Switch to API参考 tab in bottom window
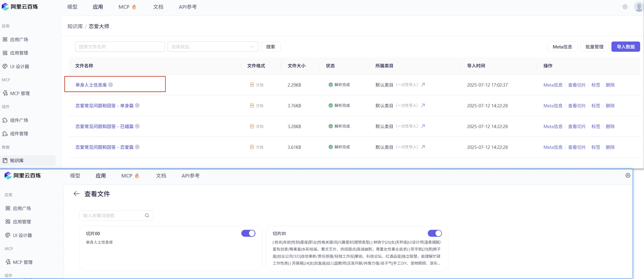 [x=191, y=176]
